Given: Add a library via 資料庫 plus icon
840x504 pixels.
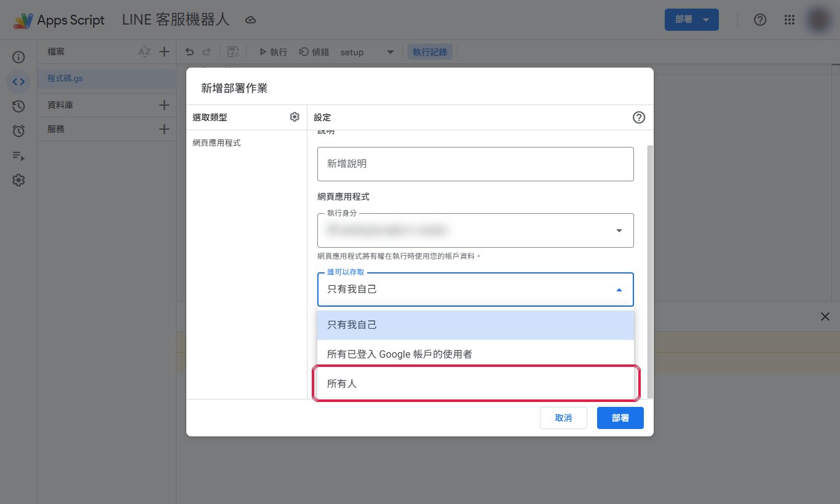Looking at the screenshot, I should click(x=164, y=105).
